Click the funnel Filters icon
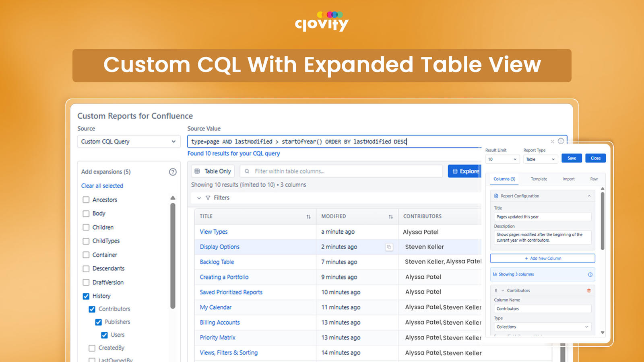The width and height of the screenshot is (644, 362). click(208, 198)
